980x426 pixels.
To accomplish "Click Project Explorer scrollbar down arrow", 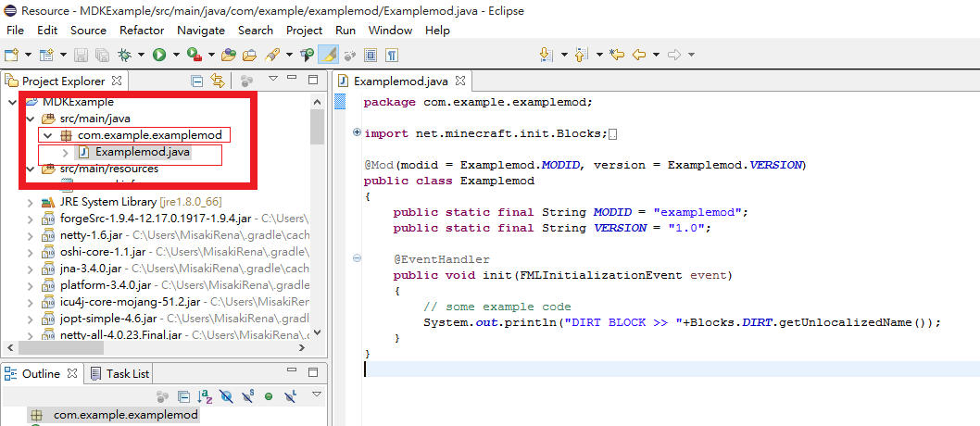I will 317,333.
